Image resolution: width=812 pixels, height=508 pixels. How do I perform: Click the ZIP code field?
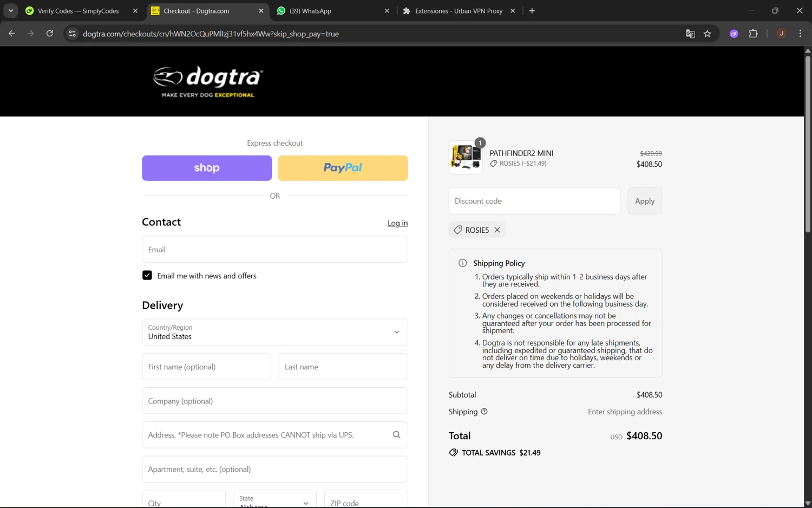(366, 499)
